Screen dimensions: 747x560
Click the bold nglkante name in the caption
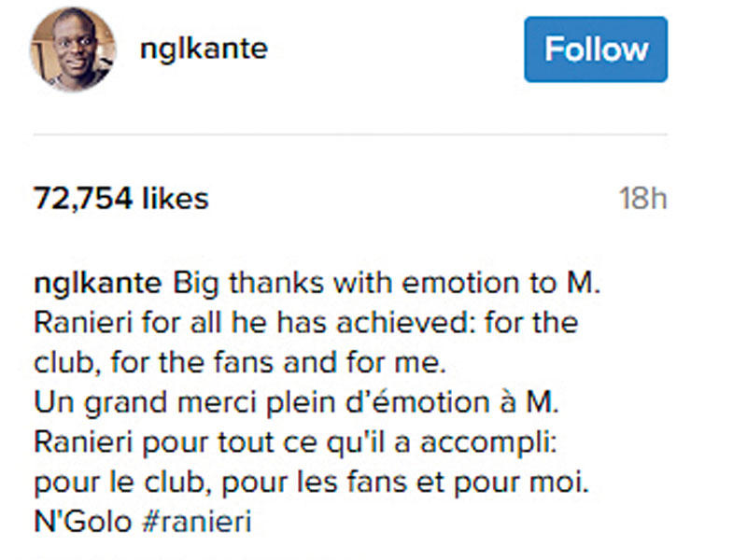click(98, 283)
